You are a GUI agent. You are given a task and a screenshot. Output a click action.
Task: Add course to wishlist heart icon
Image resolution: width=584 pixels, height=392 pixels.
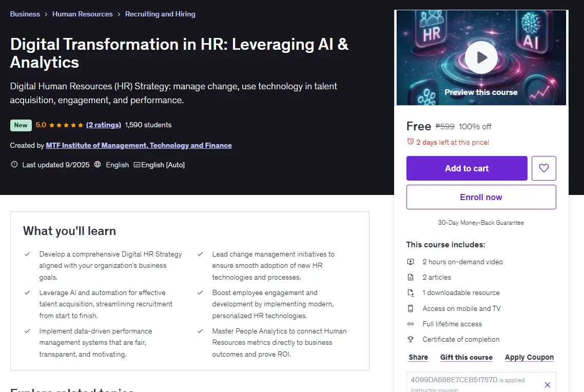544,168
